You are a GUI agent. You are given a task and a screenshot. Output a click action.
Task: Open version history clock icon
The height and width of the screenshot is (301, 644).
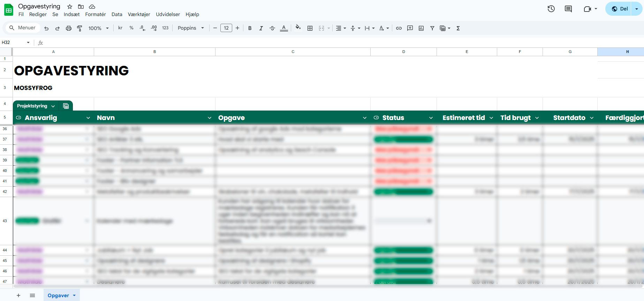coord(551,9)
